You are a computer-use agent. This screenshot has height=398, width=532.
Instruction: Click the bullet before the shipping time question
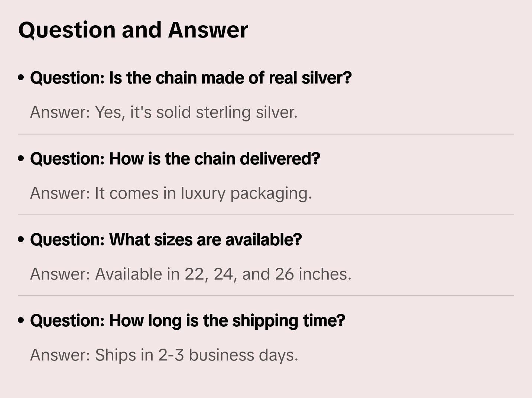(x=21, y=321)
